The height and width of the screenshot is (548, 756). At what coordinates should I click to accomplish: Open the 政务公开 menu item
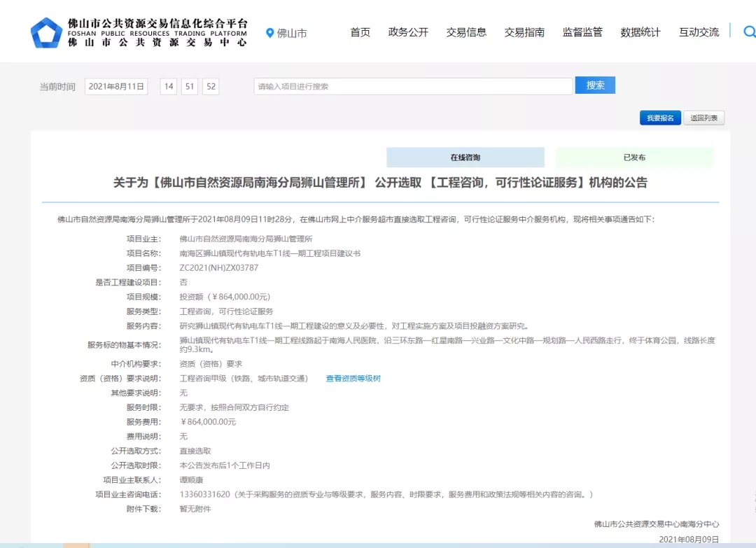(x=408, y=32)
